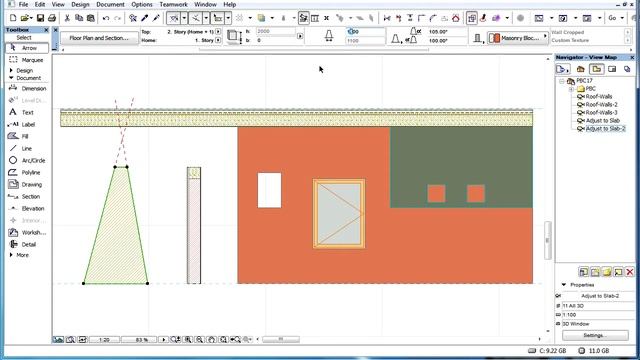Collapse the PBC17 root tree node
The width and height of the screenshot is (640, 360).
[562, 81]
